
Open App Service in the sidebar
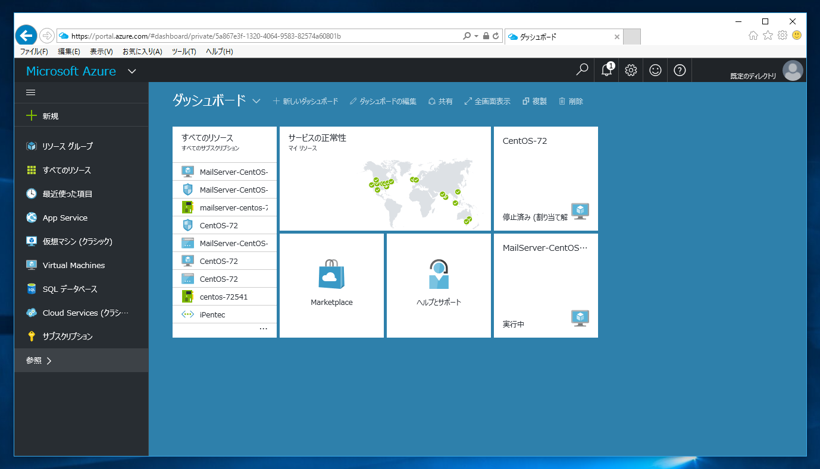(x=82, y=218)
